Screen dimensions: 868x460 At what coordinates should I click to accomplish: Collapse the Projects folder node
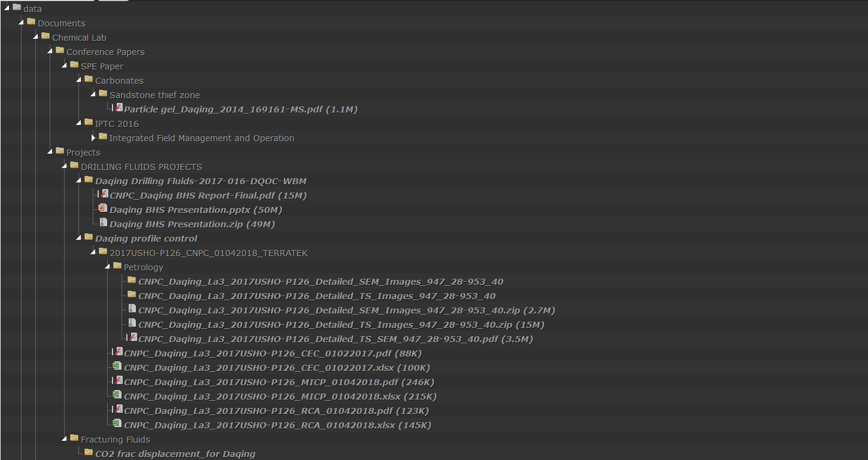pos(50,152)
